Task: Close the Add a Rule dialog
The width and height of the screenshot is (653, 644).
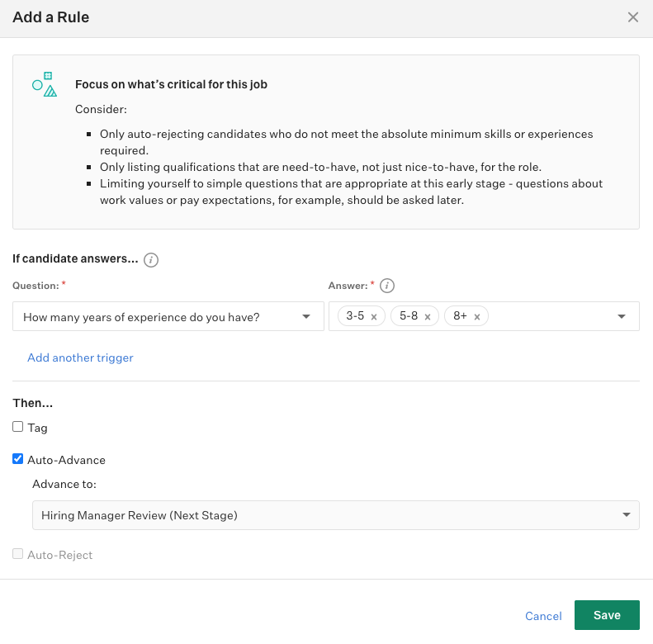Action: point(633,17)
